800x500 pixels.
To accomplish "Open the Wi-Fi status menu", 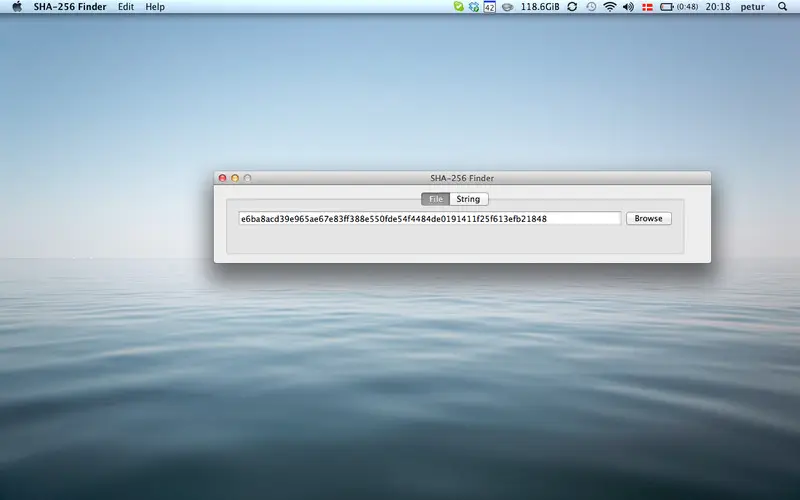I will (x=610, y=7).
